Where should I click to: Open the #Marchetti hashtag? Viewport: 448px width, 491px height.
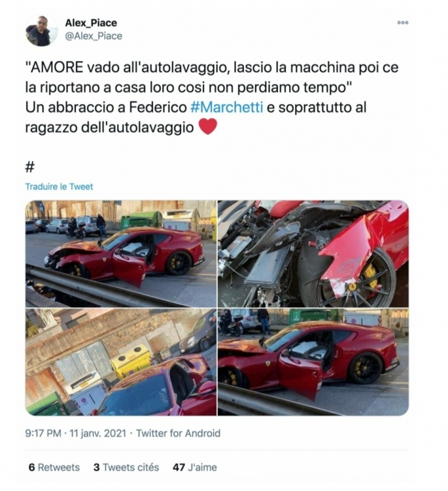click(226, 107)
